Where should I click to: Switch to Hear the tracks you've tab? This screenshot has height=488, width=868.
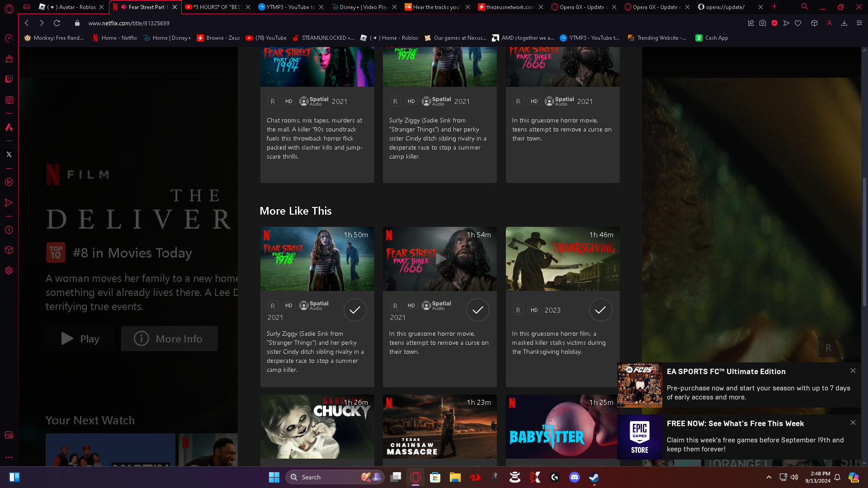pos(437,7)
